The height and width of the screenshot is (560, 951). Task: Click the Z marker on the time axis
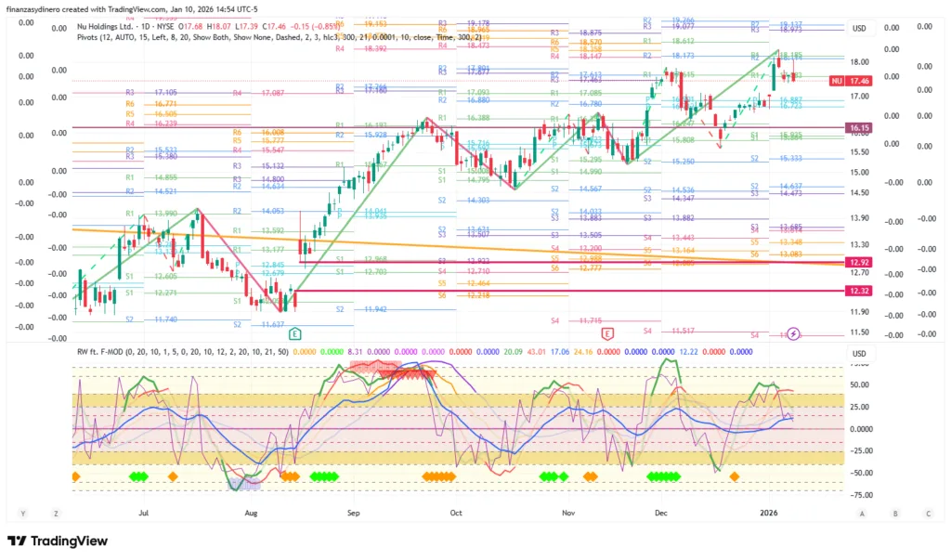click(x=56, y=513)
